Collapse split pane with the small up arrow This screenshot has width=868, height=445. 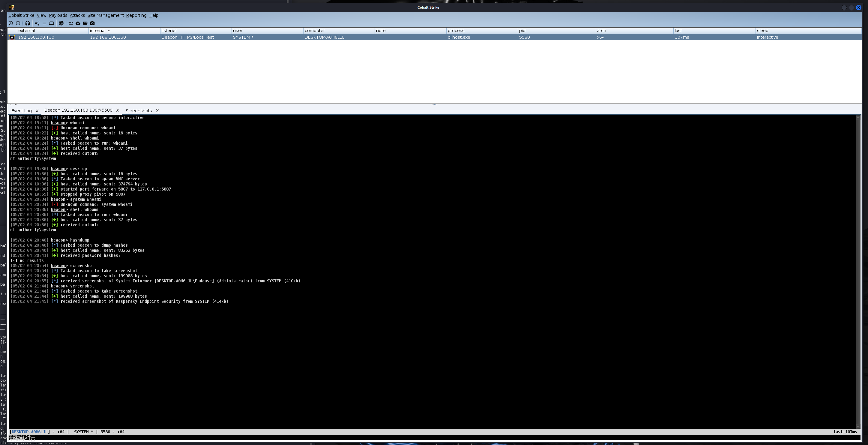pos(11,105)
